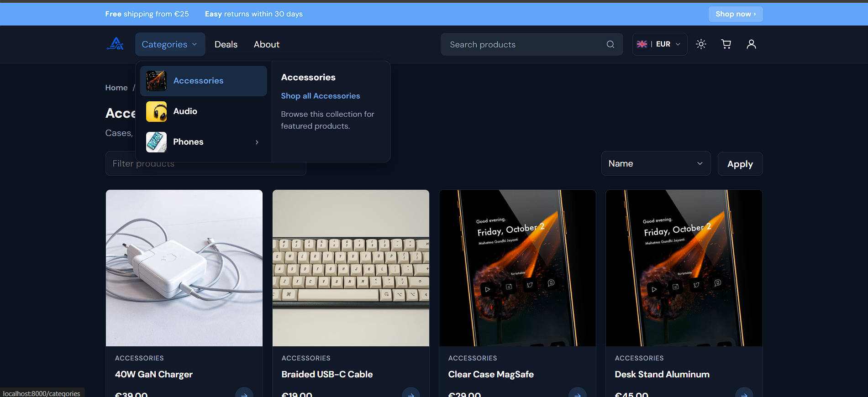Click the Apply button
This screenshot has width=868, height=397.
click(740, 164)
